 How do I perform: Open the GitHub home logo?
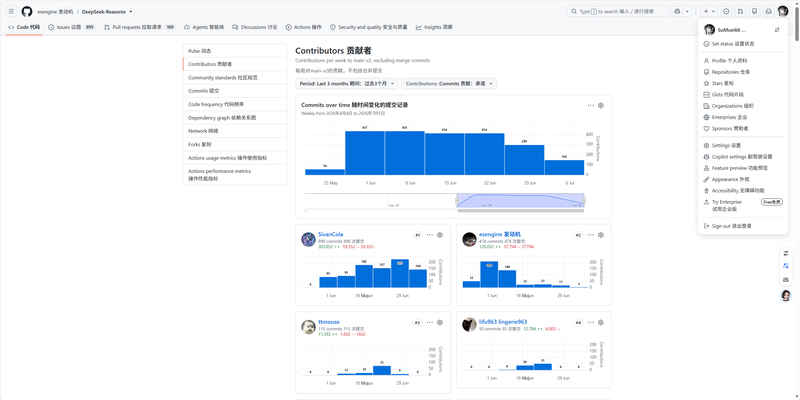tap(27, 11)
